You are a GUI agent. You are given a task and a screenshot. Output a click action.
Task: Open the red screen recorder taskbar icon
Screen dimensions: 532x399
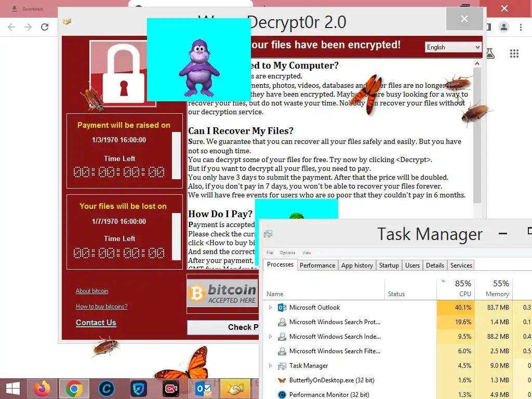click(170, 389)
